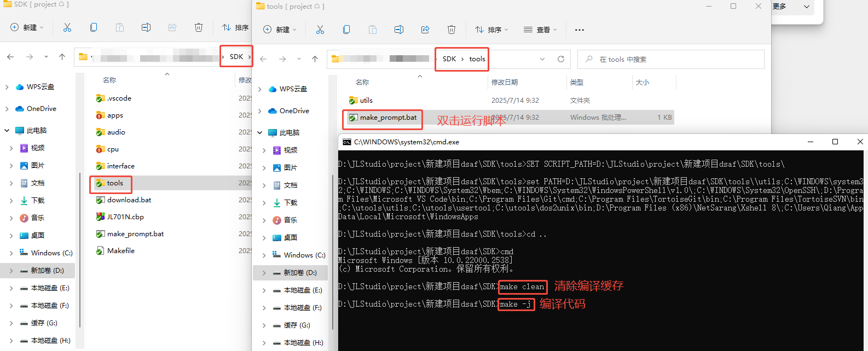Select 桌面 in the SDK window sidebar
Screen dimensions: 868x351
(33, 236)
